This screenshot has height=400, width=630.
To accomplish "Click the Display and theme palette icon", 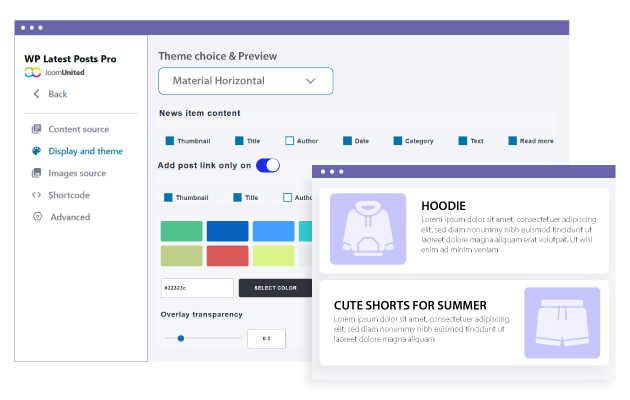I will click(37, 151).
